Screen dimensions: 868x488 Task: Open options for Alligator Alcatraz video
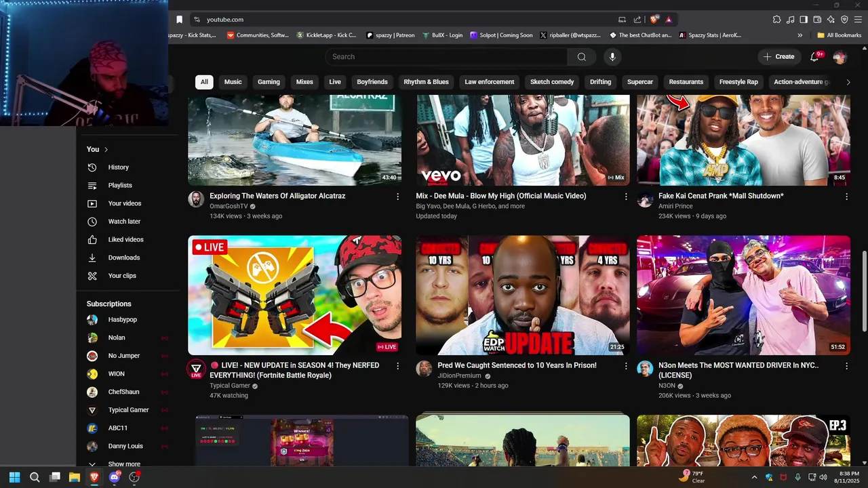click(x=397, y=197)
